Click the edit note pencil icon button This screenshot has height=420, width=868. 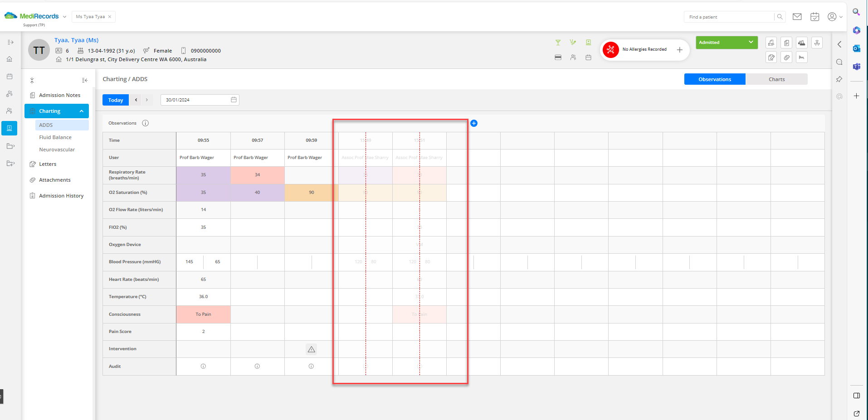[771, 58]
